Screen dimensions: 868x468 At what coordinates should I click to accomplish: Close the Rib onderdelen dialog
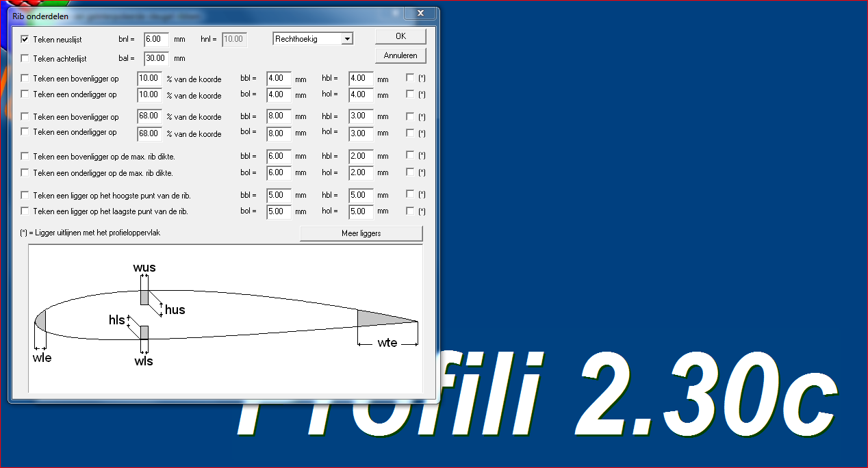pyautogui.click(x=420, y=13)
